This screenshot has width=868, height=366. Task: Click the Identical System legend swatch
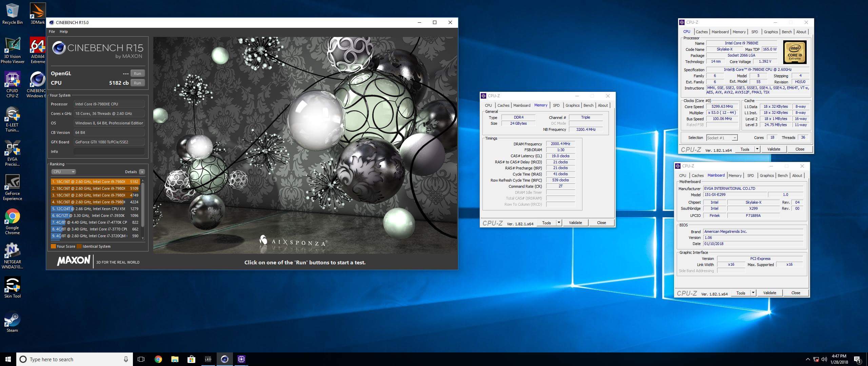pyautogui.click(x=79, y=246)
